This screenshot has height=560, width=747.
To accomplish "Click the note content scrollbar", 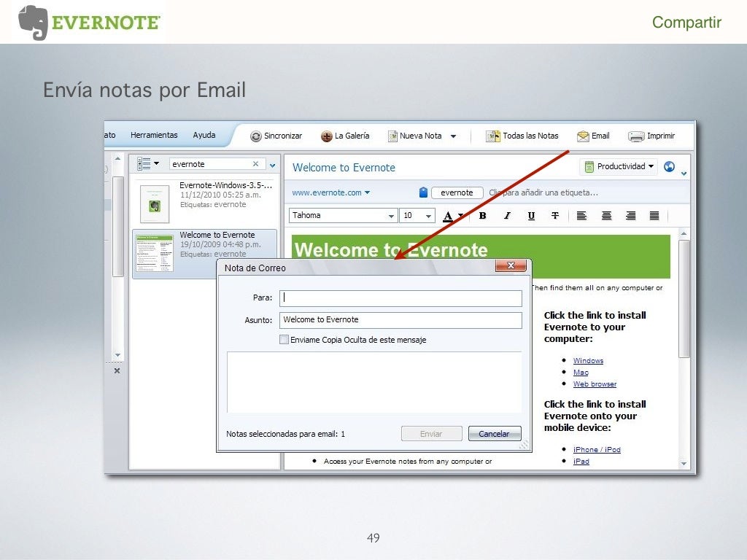I will tap(684, 298).
